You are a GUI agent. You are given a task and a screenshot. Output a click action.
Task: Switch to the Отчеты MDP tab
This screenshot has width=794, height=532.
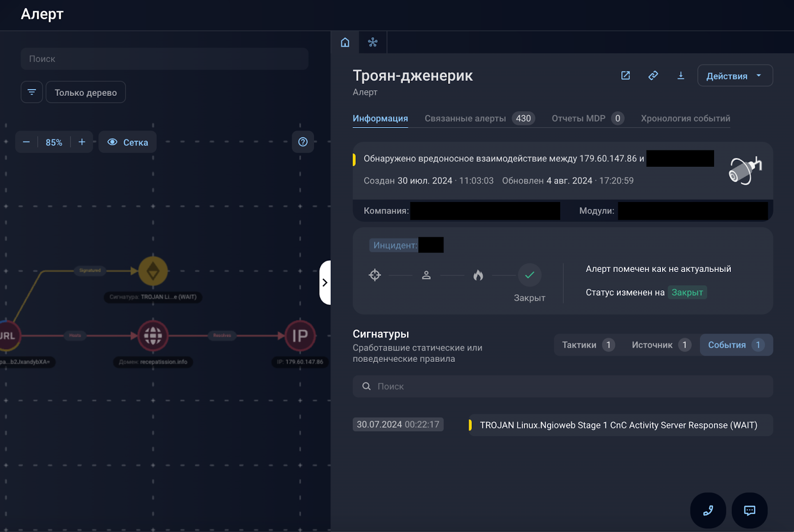pyautogui.click(x=588, y=118)
